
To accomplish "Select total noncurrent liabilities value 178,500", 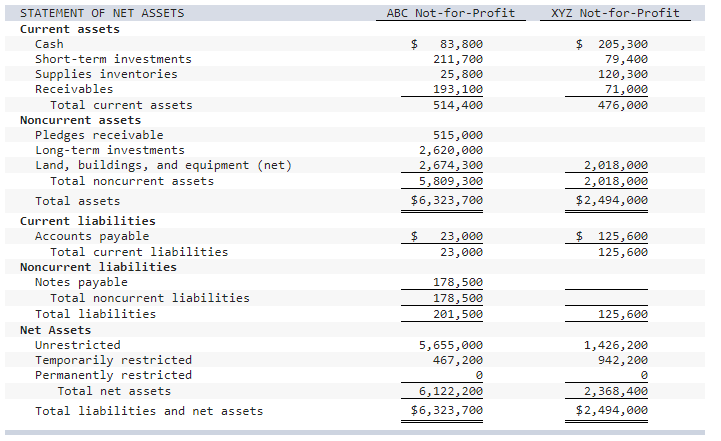I will tap(458, 298).
